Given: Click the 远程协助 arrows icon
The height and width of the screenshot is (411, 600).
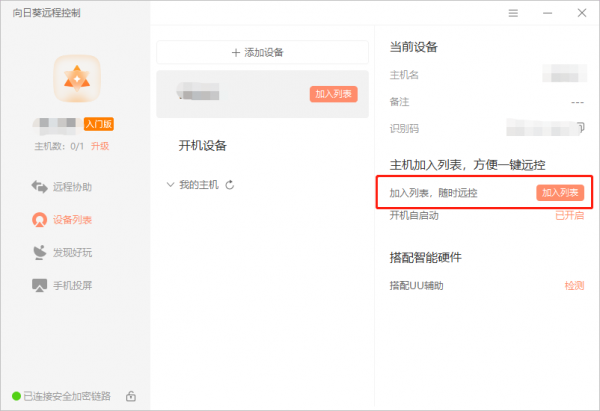Looking at the screenshot, I should point(39,187).
